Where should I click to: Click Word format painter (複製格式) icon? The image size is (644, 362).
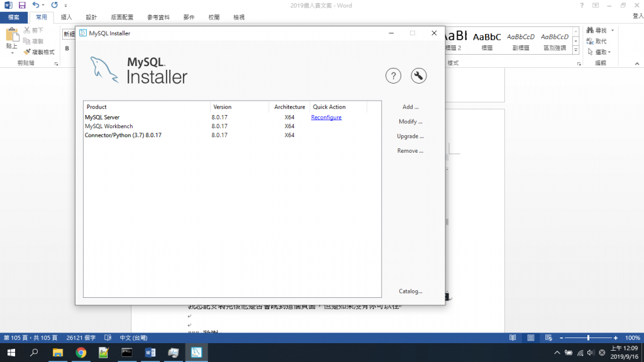[x=27, y=52]
